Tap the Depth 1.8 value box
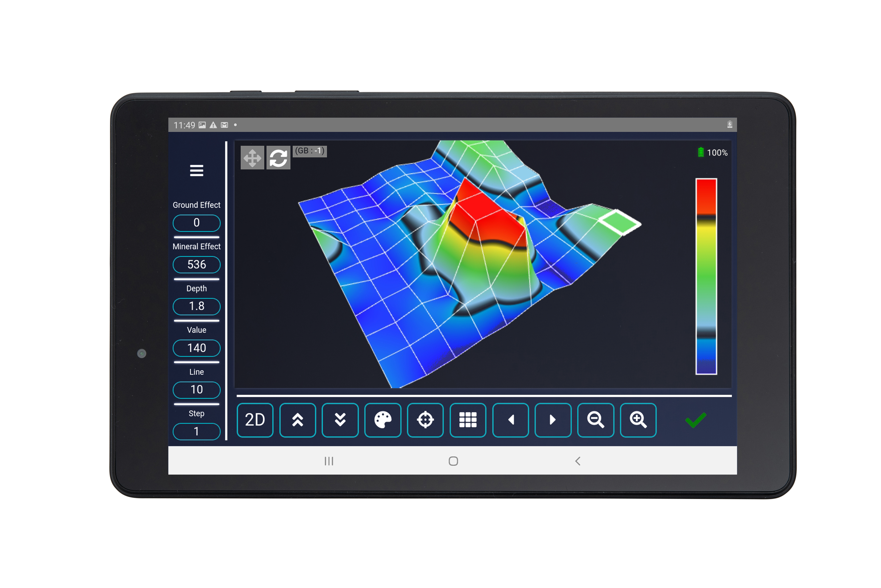The width and height of the screenshot is (881, 588). pyautogui.click(x=196, y=306)
